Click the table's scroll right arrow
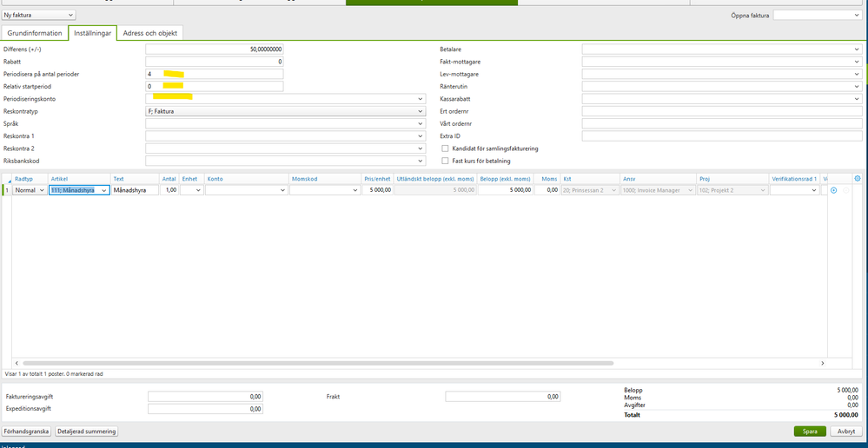868x448 pixels. pyautogui.click(x=823, y=364)
